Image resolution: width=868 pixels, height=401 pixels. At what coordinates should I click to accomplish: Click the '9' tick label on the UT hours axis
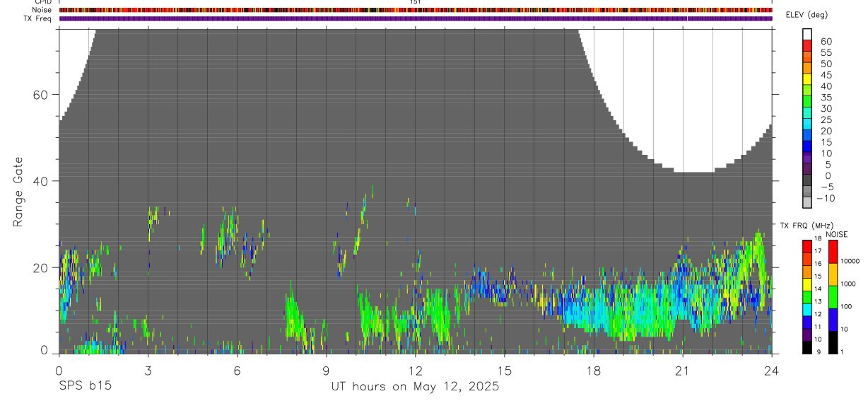(x=326, y=370)
